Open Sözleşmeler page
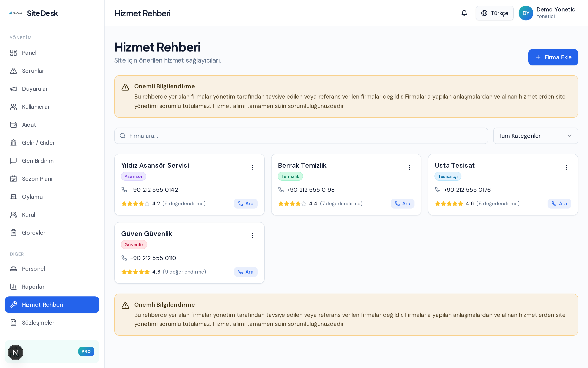588x368 pixels. point(52,323)
